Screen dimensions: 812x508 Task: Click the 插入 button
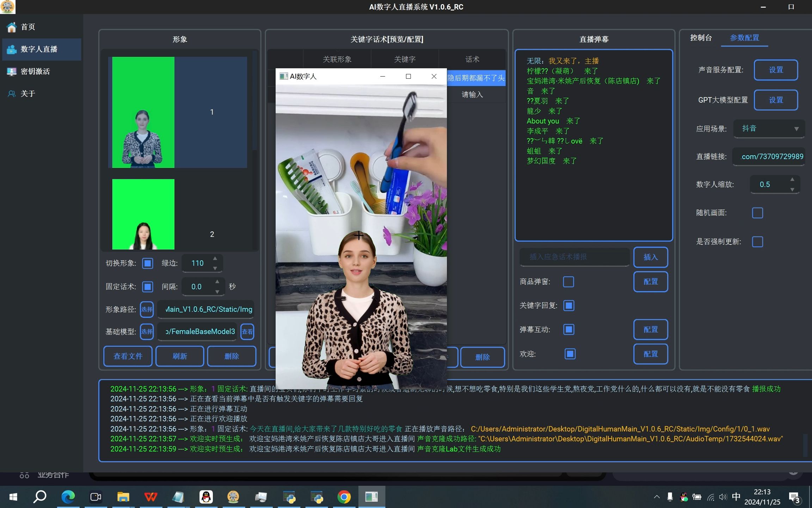(650, 257)
